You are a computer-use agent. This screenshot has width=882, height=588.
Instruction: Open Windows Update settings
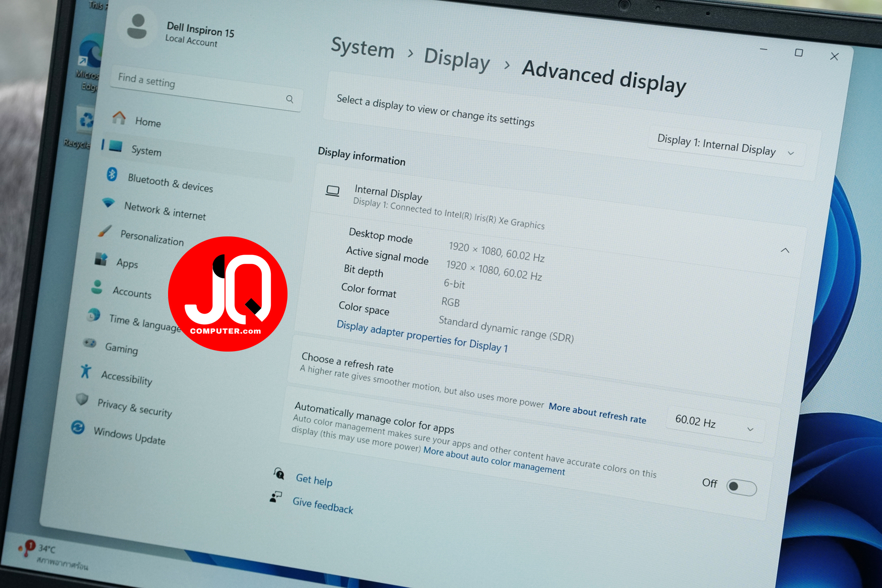pyautogui.click(x=129, y=436)
